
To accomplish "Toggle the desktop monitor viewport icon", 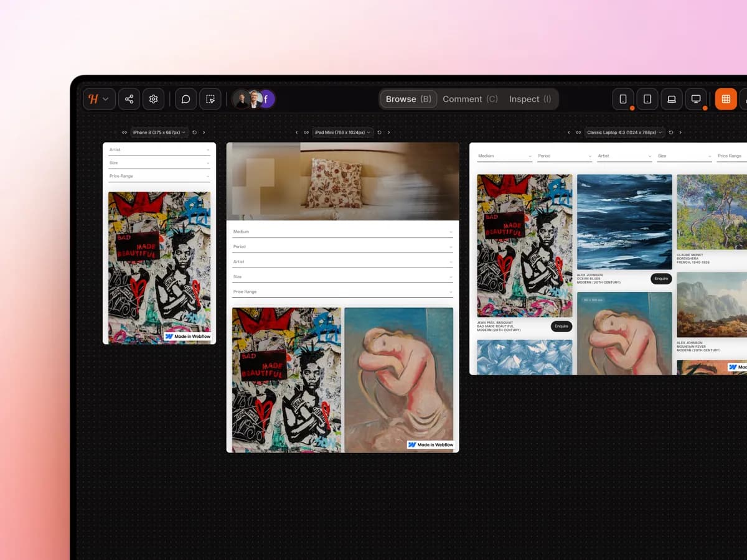I will (696, 99).
